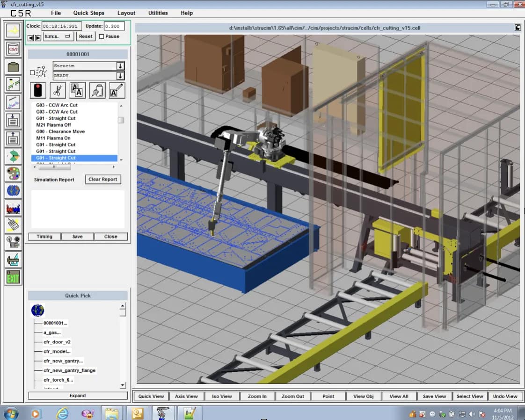Select the scissors cut icon
The height and width of the screenshot is (420, 525).
(x=58, y=90)
